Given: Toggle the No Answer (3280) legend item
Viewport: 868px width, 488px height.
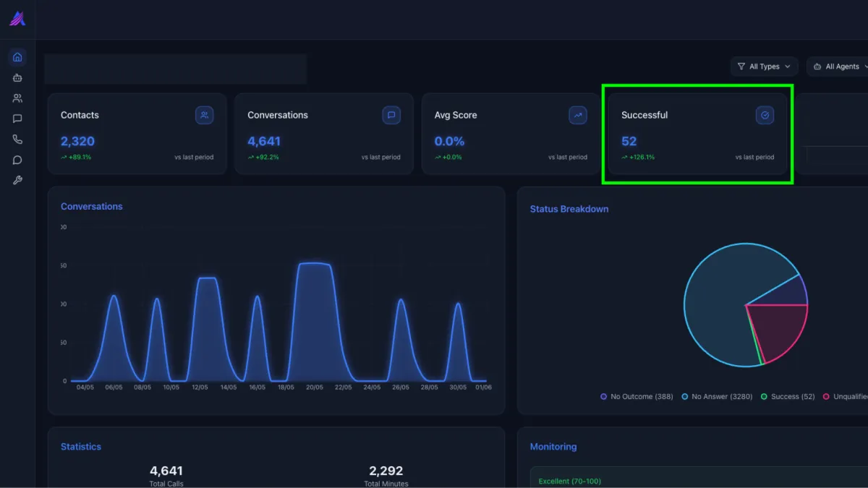Looking at the screenshot, I should tap(718, 397).
